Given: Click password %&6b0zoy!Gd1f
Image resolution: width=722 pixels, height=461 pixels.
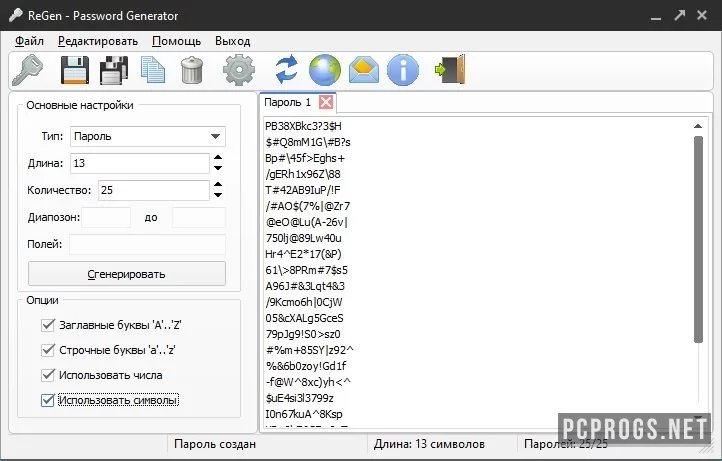Looking at the screenshot, I should [x=306, y=366].
